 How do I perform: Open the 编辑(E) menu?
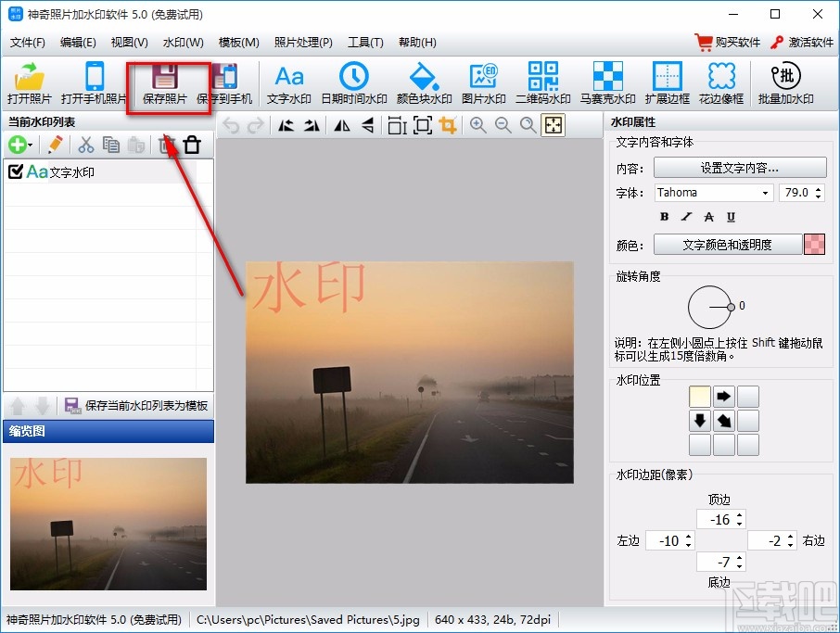click(x=78, y=43)
